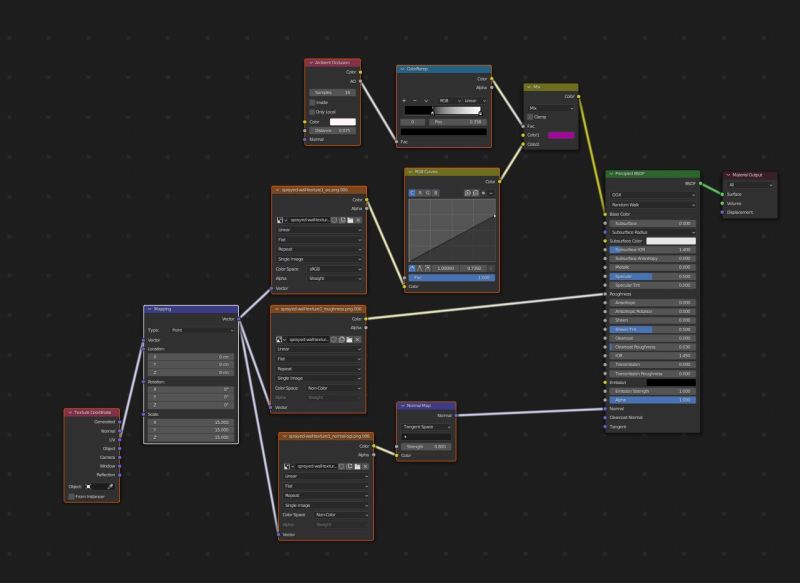The image size is (800, 583).
Task: Unlink the image in _ao texture node
Action: [358, 220]
